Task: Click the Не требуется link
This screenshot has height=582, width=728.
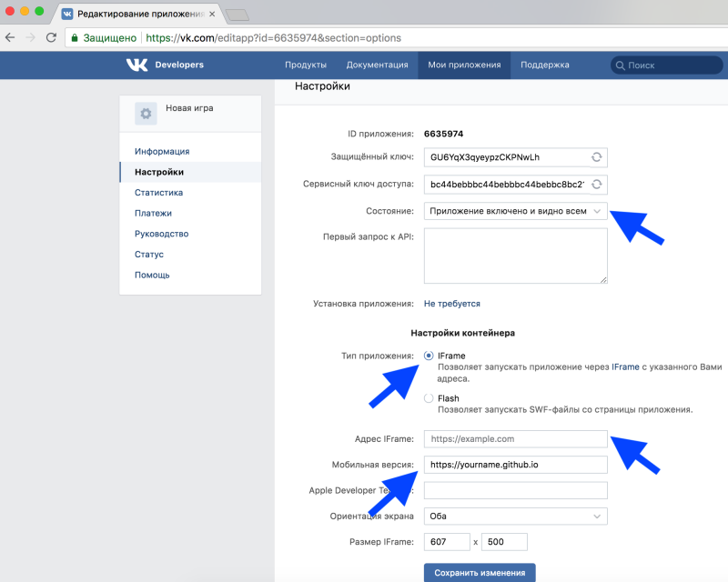Action: tap(451, 304)
